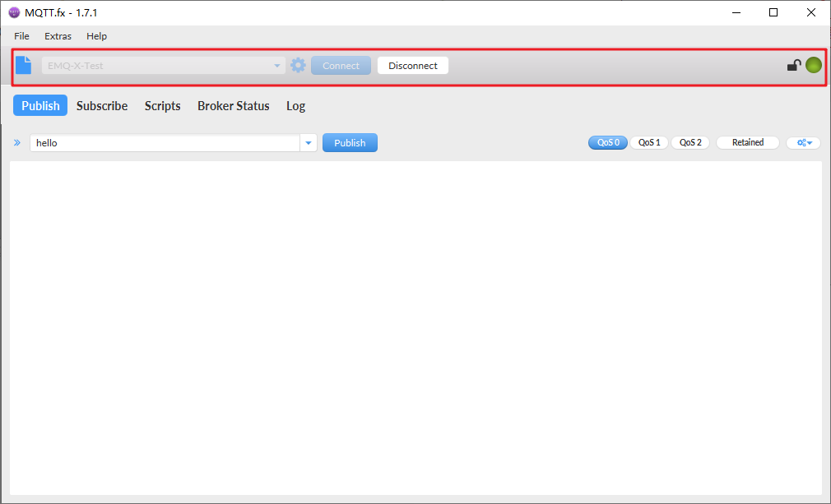Click the unlocked padlock status icon
The height and width of the screenshot is (504, 831).
[793, 65]
